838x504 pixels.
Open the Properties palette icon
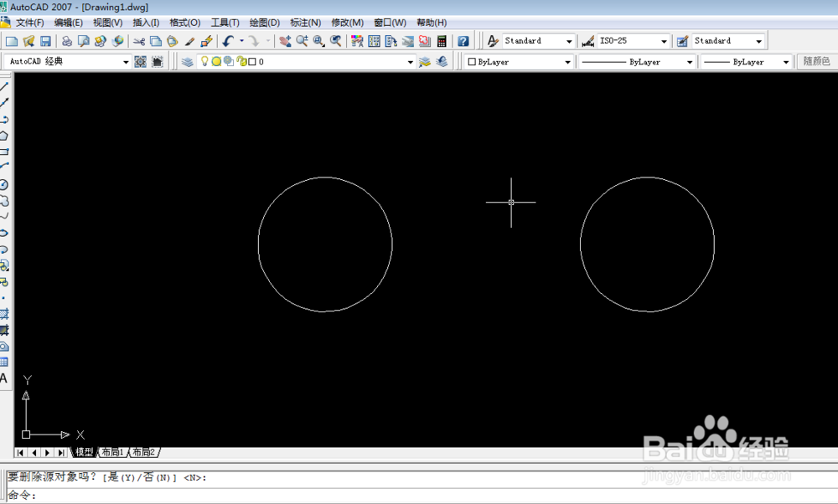point(357,41)
